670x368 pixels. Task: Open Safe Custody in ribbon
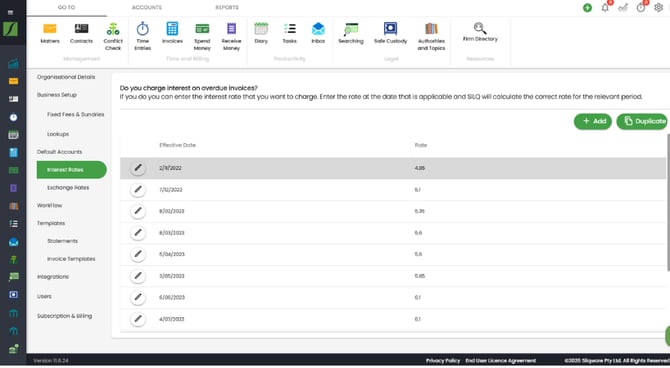coord(390,33)
